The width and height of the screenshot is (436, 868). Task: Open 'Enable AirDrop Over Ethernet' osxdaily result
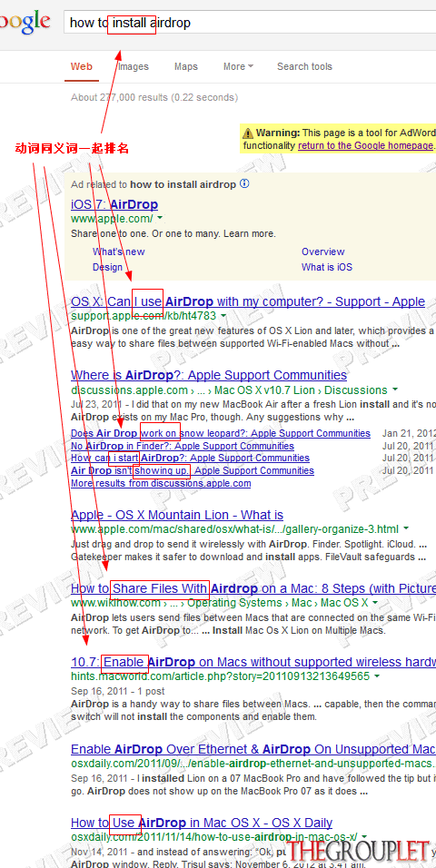click(253, 750)
